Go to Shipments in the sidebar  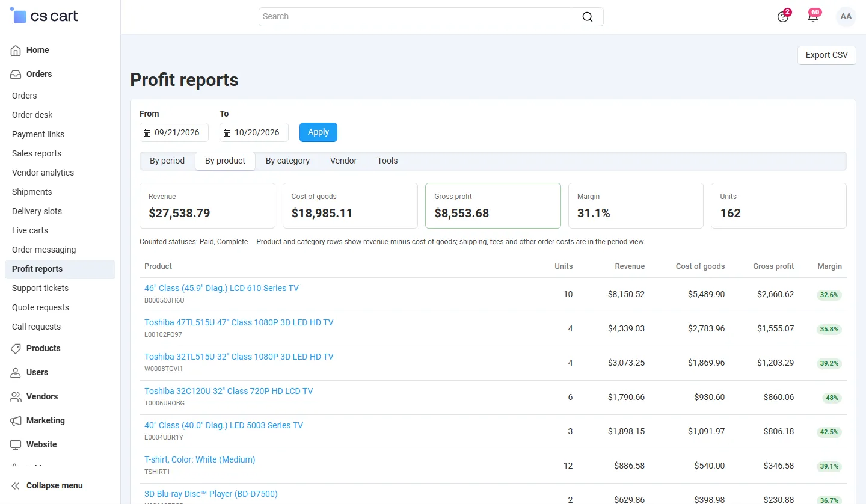32,192
